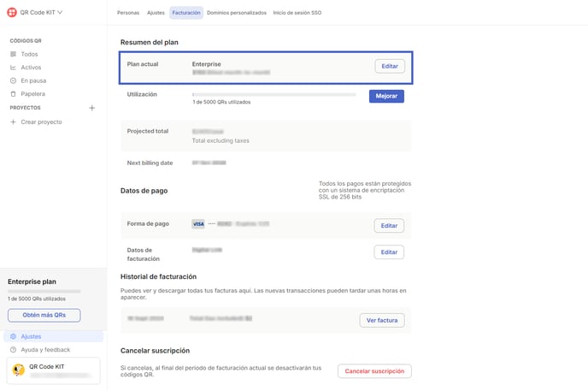Click the plus icon next to Proyectos
The height and width of the screenshot is (391, 588).
coord(92,108)
